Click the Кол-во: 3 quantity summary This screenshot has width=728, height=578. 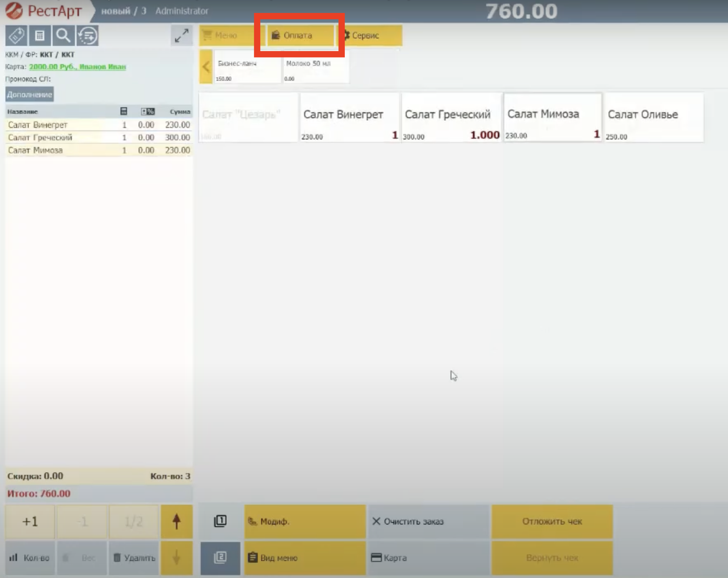point(170,476)
